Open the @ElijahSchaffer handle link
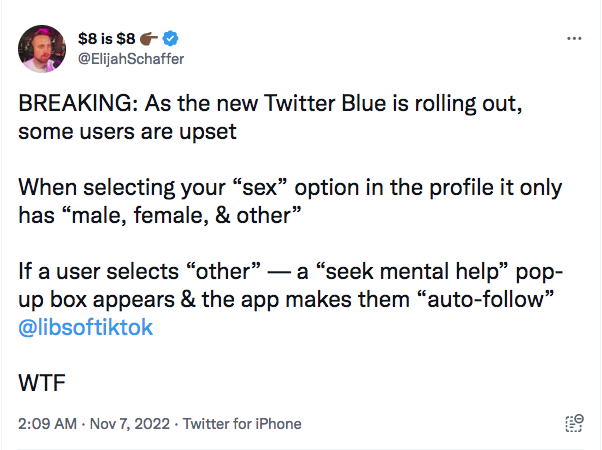The height and width of the screenshot is (450, 602). coord(130,57)
